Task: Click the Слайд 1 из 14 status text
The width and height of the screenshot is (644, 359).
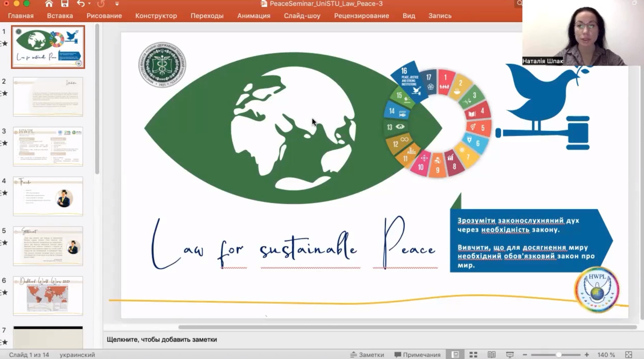Action: pyautogui.click(x=29, y=355)
